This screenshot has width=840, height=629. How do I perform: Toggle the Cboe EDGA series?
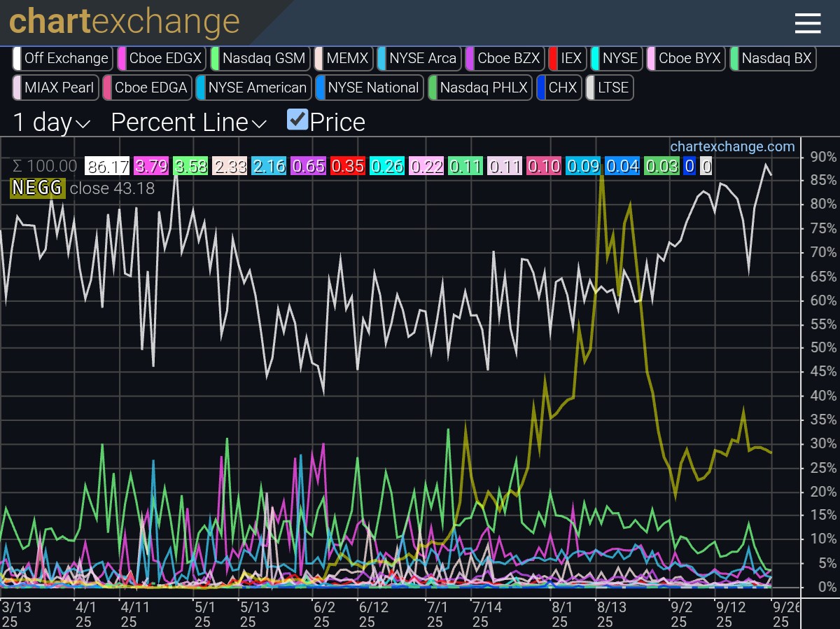[147, 88]
